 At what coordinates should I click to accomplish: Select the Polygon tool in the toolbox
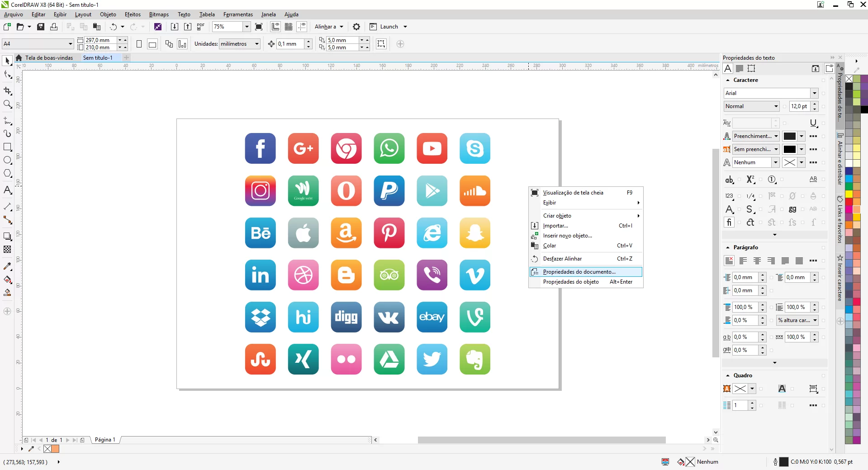[7, 173]
